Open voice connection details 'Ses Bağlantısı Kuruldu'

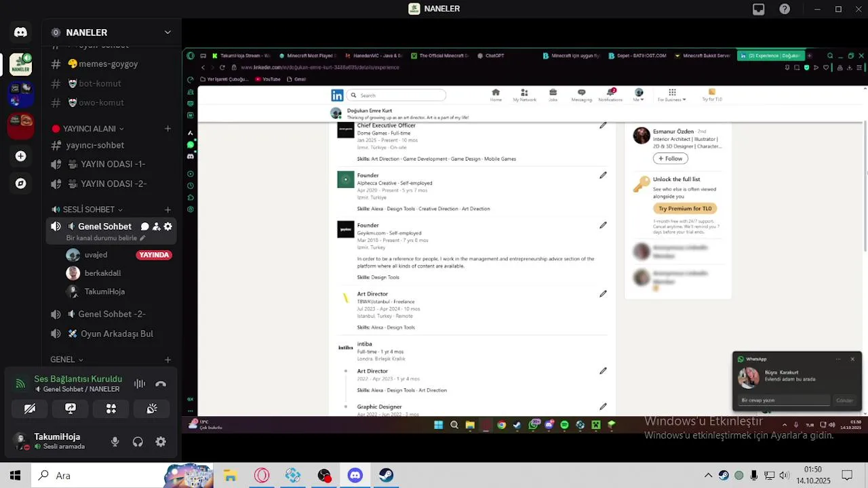pyautogui.click(x=78, y=379)
